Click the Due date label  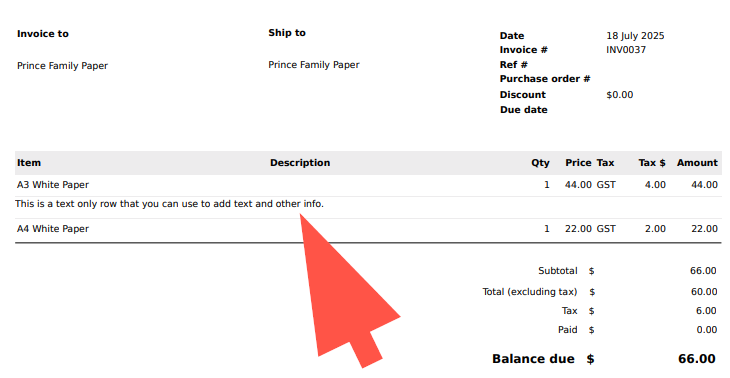[523, 110]
